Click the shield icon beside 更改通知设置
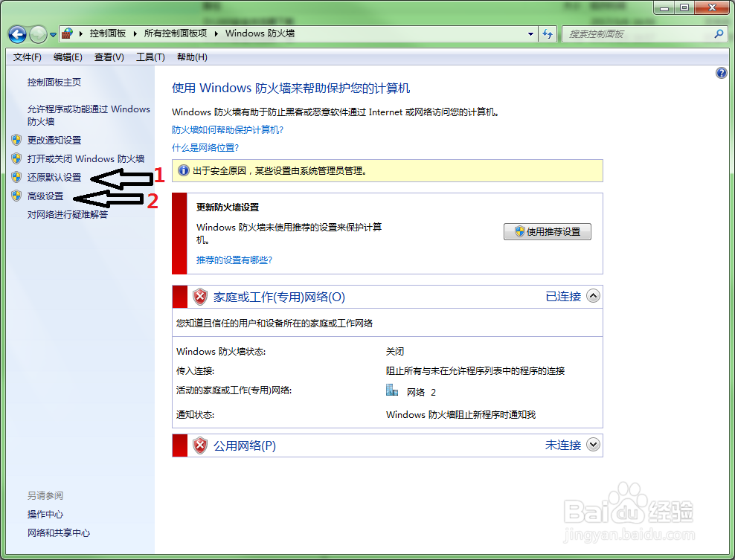Viewport: 735px width, 560px height. (x=17, y=140)
